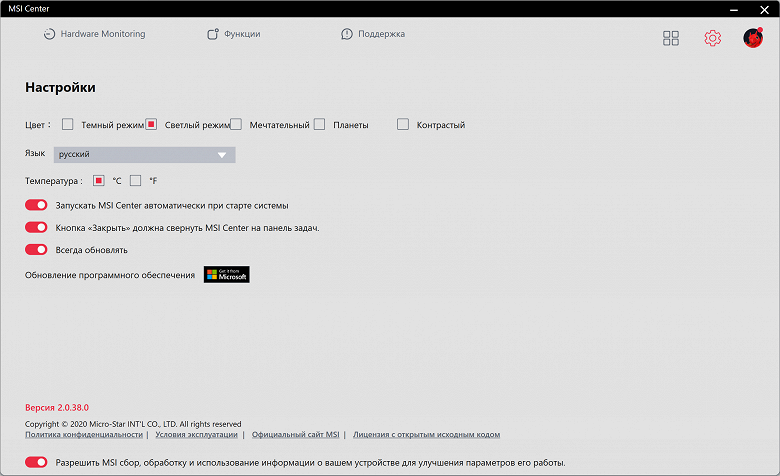Image resolution: width=780 pixels, height=476 pixels.
Task: Click the Поддержка chat bubble icon
Action: [x=347, y=34]
